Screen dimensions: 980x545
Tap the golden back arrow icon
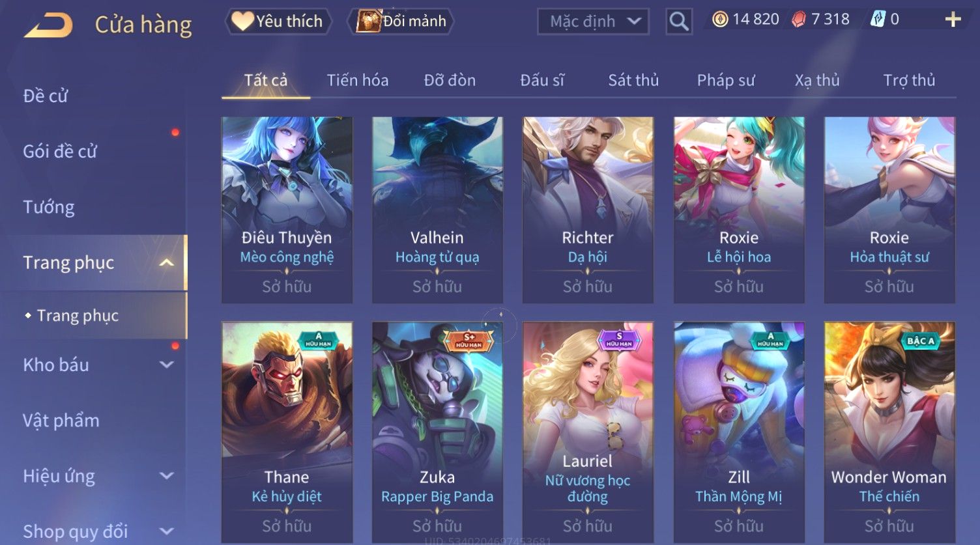[48, 25]
